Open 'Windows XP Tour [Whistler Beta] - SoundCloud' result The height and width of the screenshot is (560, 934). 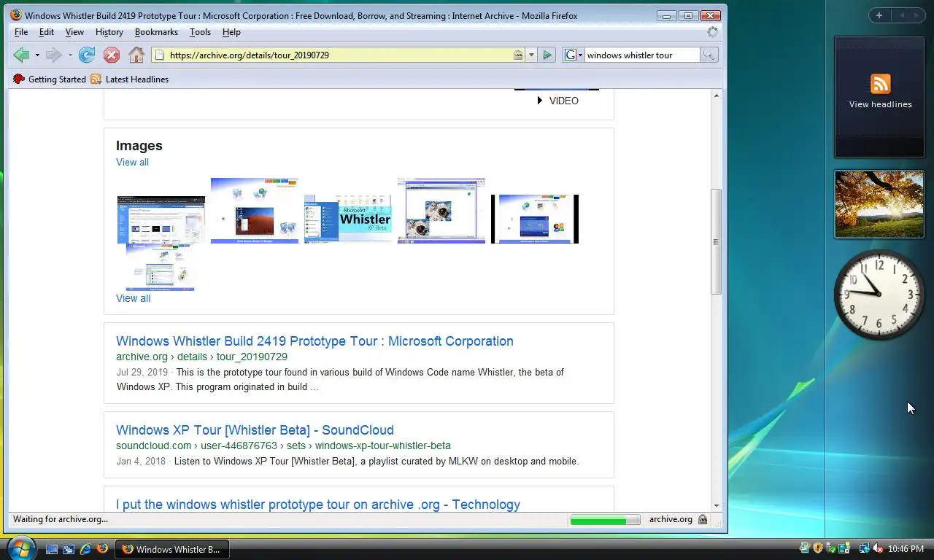255,430
